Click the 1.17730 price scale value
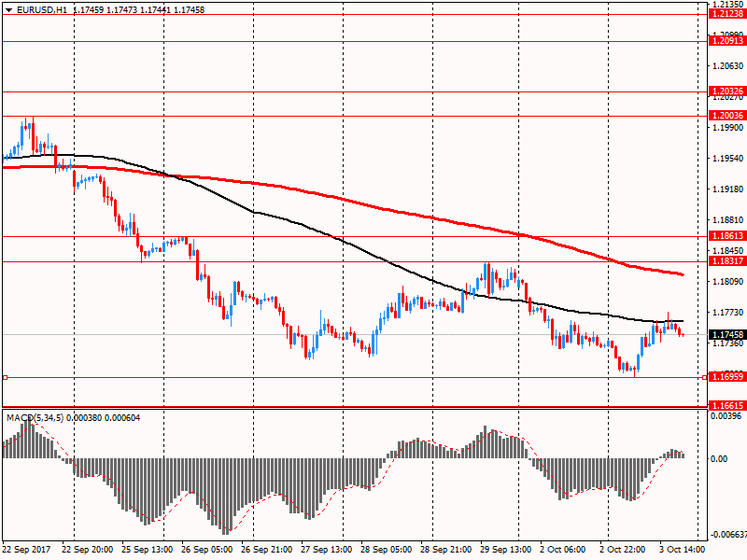 click(x=728, y=312)
